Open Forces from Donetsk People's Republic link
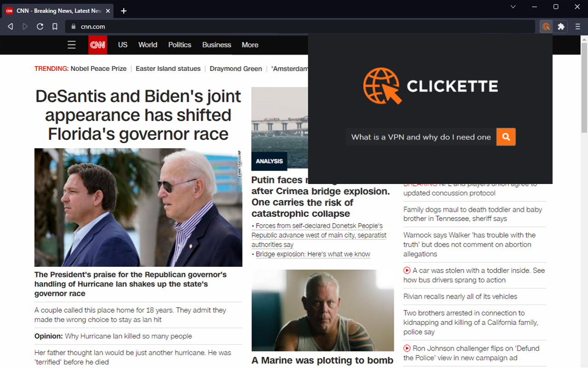Image resolution: width=588 pixels, height=368 pixels. (319, 235)
